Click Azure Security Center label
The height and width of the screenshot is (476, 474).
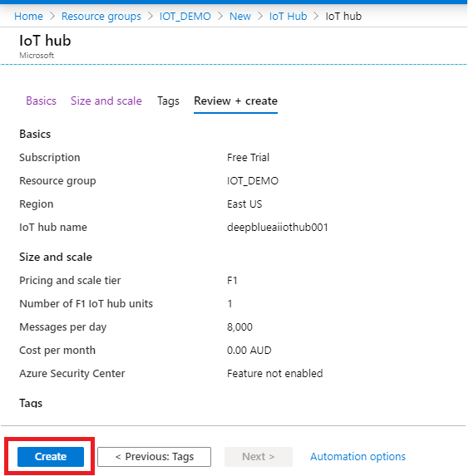coord(72,373)
